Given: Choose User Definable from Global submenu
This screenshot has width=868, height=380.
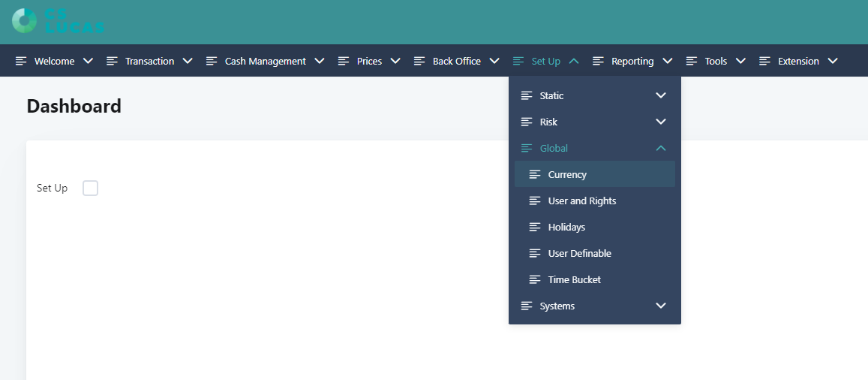Looking at the screenshot, I should tap(579, 253).
